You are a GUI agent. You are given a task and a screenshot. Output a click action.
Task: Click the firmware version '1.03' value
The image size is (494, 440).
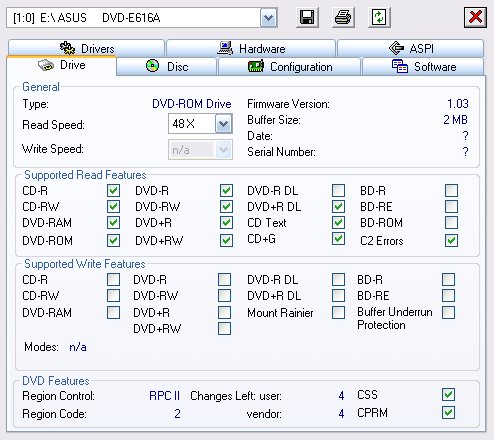(x=458, y=104)
